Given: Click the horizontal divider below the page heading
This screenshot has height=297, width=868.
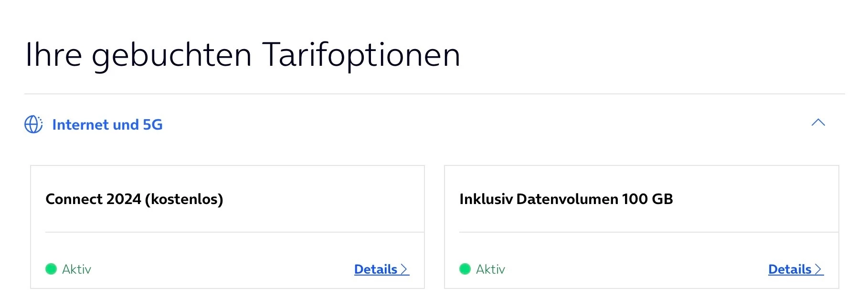Looking at the screenshot, I should click(434, 94).
